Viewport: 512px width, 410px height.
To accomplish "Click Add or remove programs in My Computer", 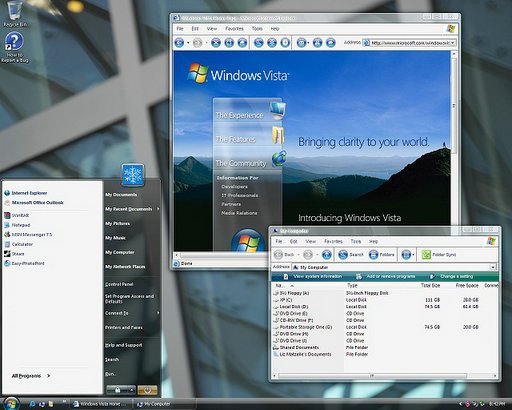I will (x=385, y=276).
